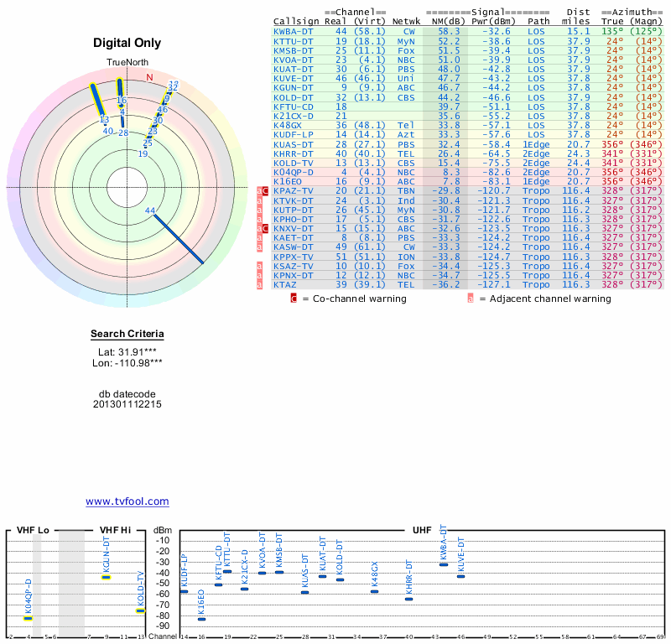Click the K21CX-D callsign
Viewport: 671px width, 644px height.
coord(293,116)
